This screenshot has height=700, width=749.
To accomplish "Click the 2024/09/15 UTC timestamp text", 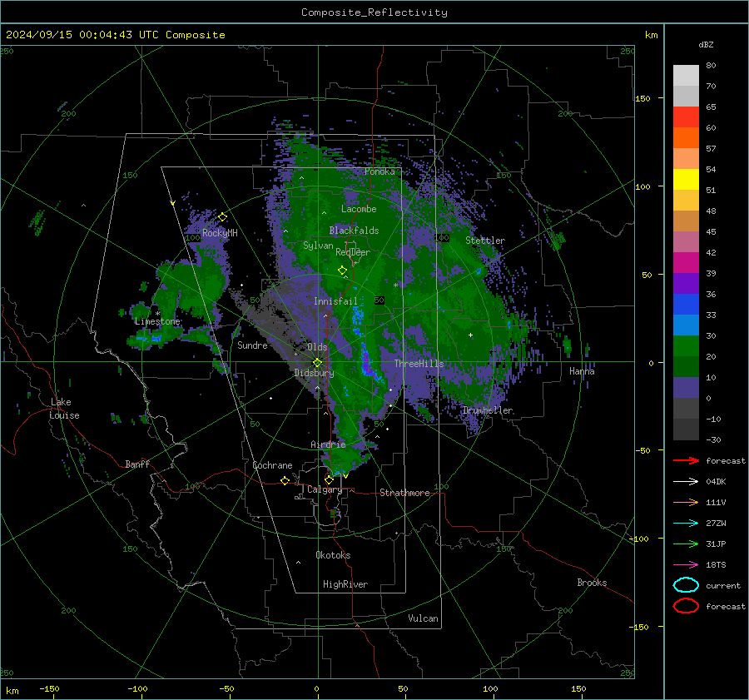I will click(115, 35).
